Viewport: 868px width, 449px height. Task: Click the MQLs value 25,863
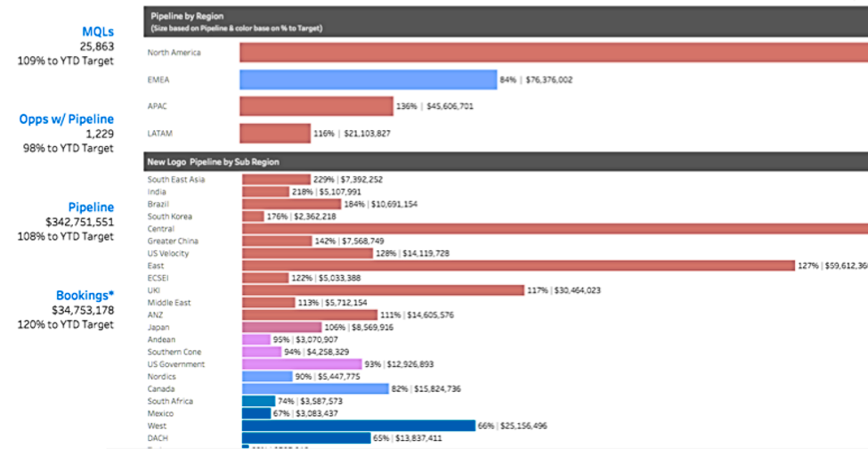(x=96, y=47)
